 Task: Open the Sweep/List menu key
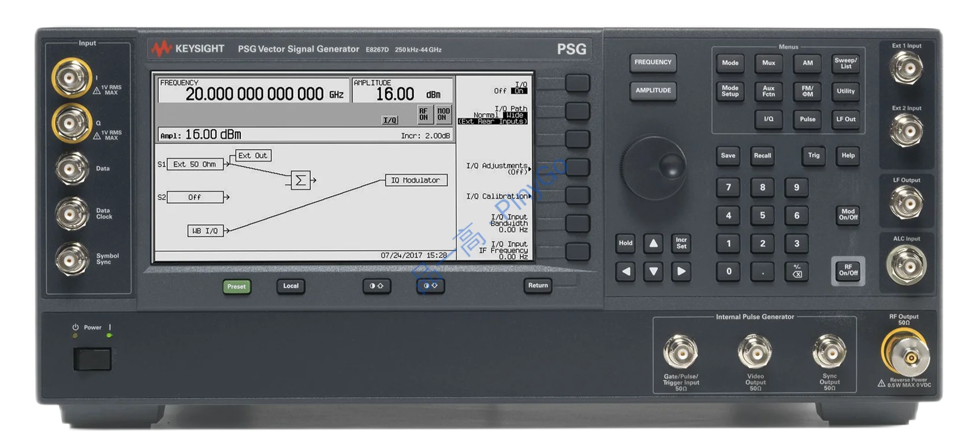[x=845, y=63]
